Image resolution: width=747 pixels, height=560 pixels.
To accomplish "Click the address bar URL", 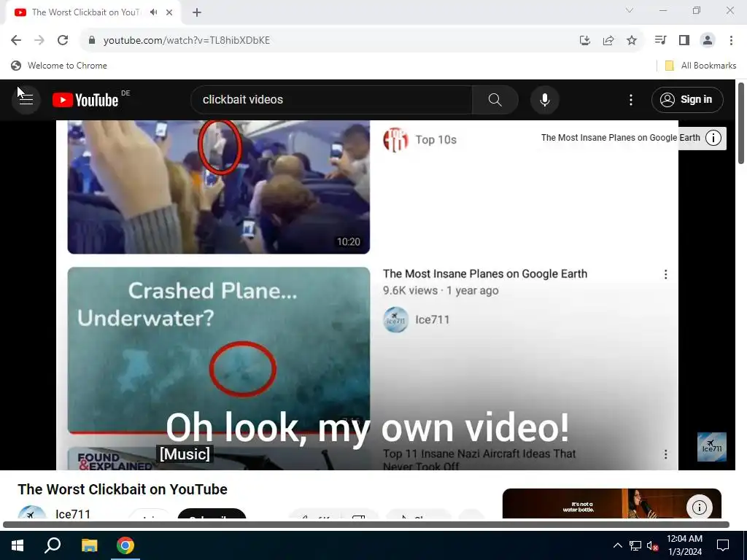I will [x=187, y=40].
